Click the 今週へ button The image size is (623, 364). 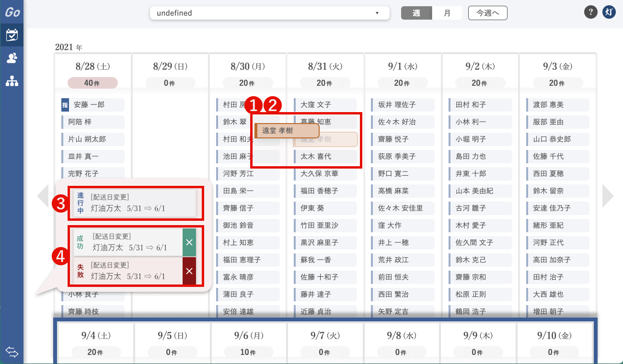(487, 13)
